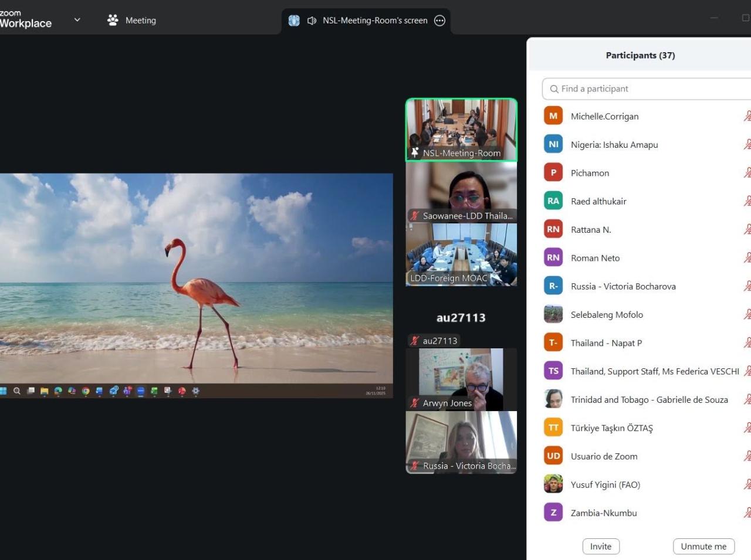The height and width of the screenshot is (560, 751).
Task: Click the people icon beside Meeting
Action: (x=113, y=20)
